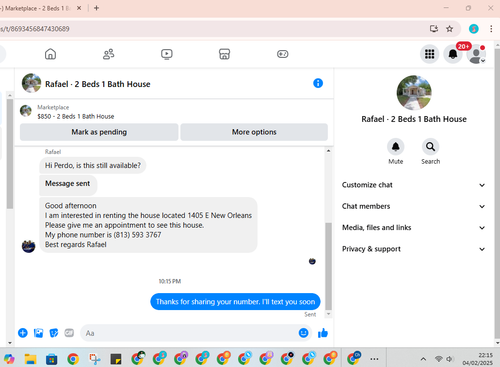The height and width of the screenshot is (367, 500).
Task: Open the $850 - 2 Beds 1 Bath House listing
Action: click(x=75, y=116)
